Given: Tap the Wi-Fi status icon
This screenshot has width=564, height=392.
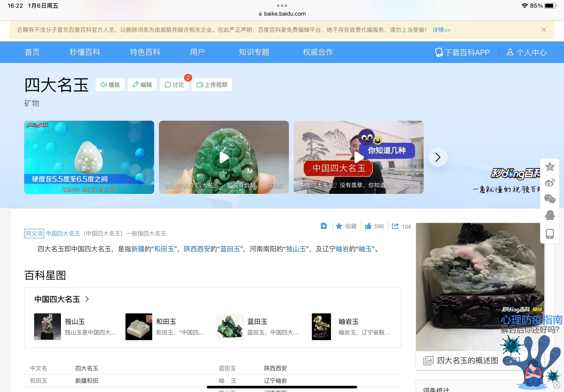Looking at the screenshot, I should [525, 6].
